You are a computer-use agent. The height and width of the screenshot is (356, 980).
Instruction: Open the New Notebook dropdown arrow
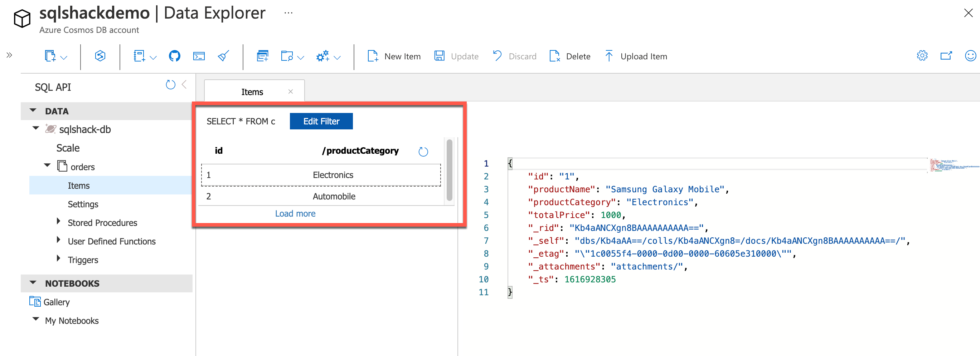coord(153,58)
